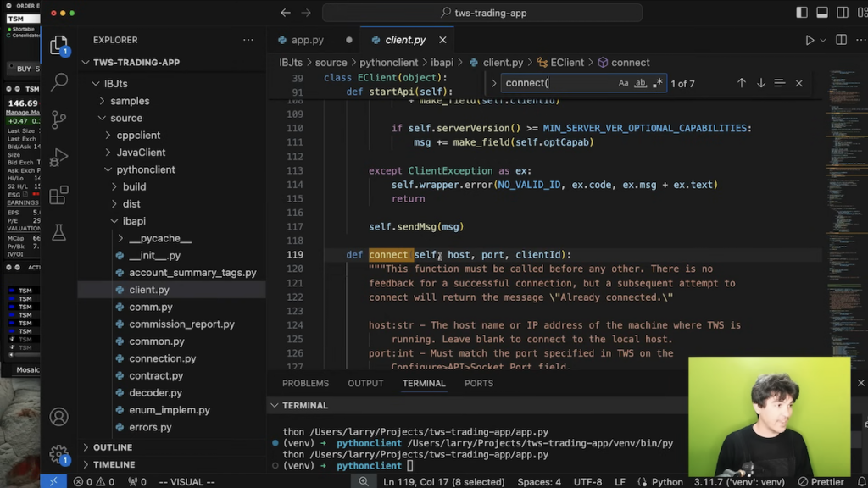Open the Testing flask icon
This screenshot has height=488, width=868.
click(59, 231)
